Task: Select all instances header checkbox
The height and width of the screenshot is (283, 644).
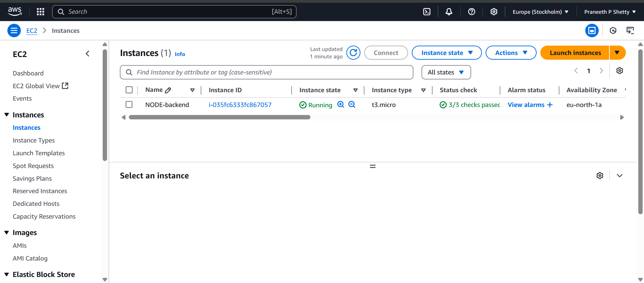Action: (x=129, y=90)
